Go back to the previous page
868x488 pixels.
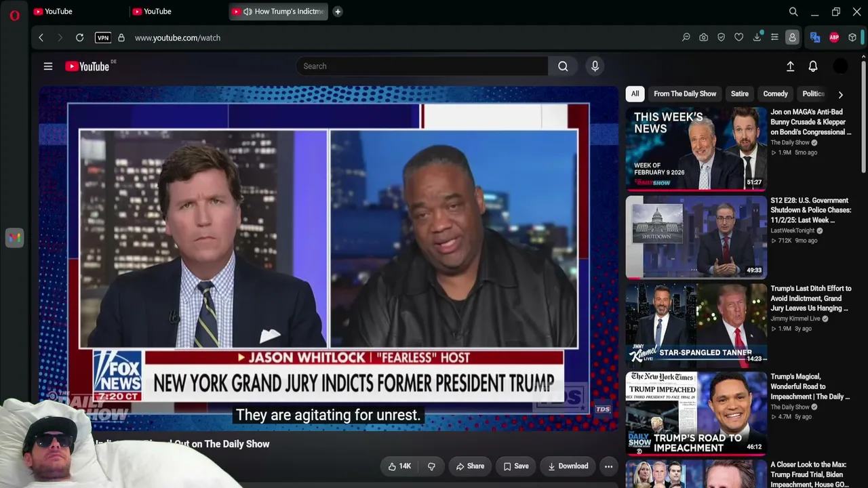click(x=41, y=38)
